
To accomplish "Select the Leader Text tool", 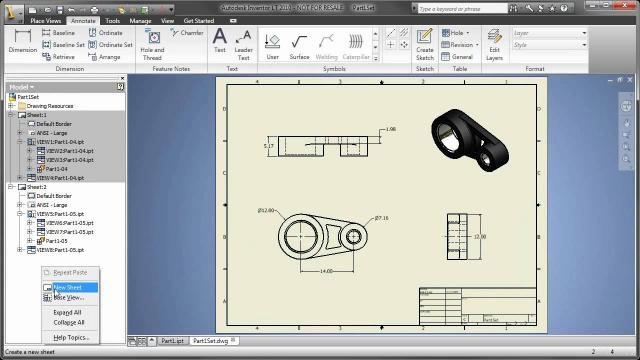I will tap(243, 45).
